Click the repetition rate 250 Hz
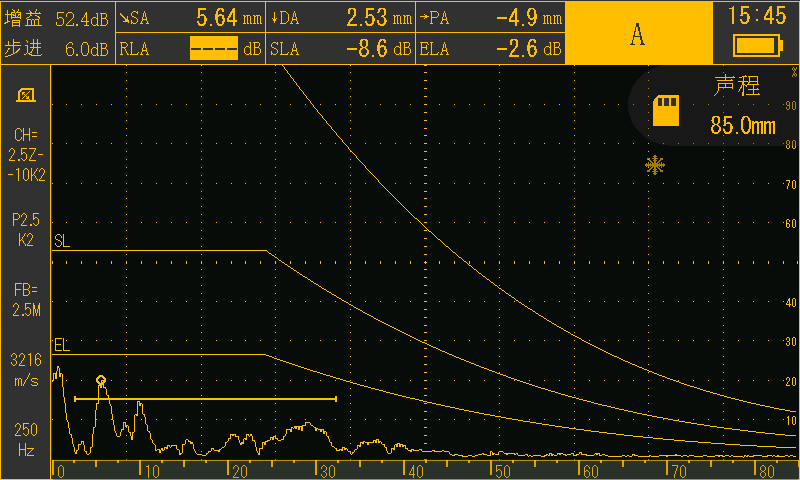The height and width of the screenshot is (480, 800). click(x=26, y=440)
